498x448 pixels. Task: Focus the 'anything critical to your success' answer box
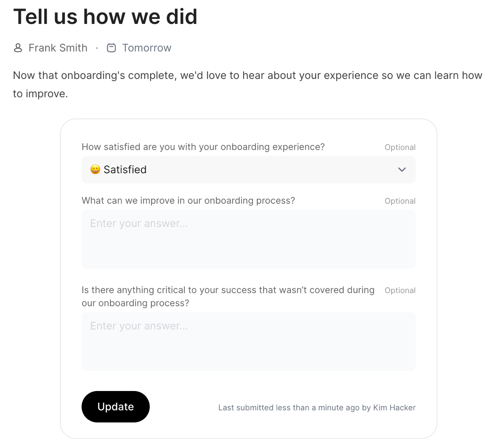coord(248,342)
